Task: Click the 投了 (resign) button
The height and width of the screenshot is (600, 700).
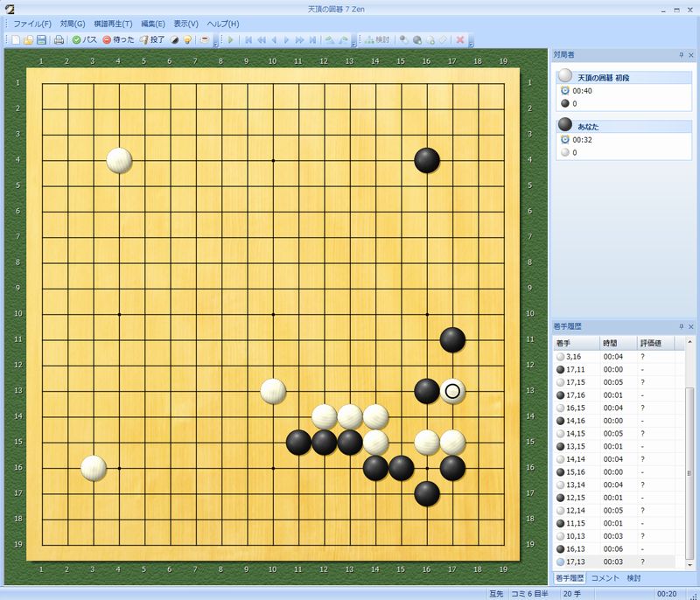Action: (151, 39)
